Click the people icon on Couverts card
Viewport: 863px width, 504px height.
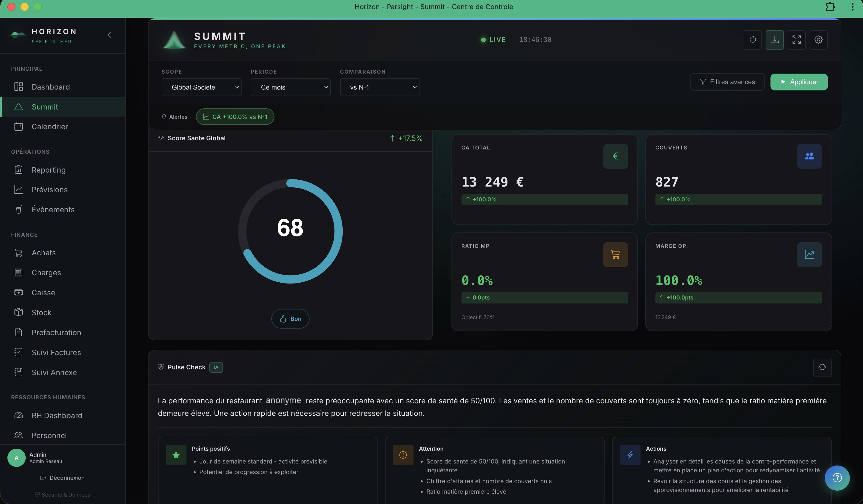click(x=809, y=156)
